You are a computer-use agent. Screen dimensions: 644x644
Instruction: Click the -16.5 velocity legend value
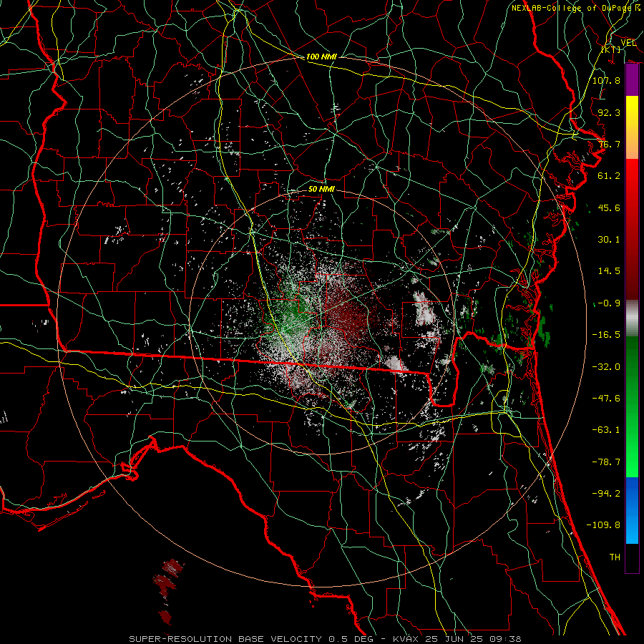(606, 335)
